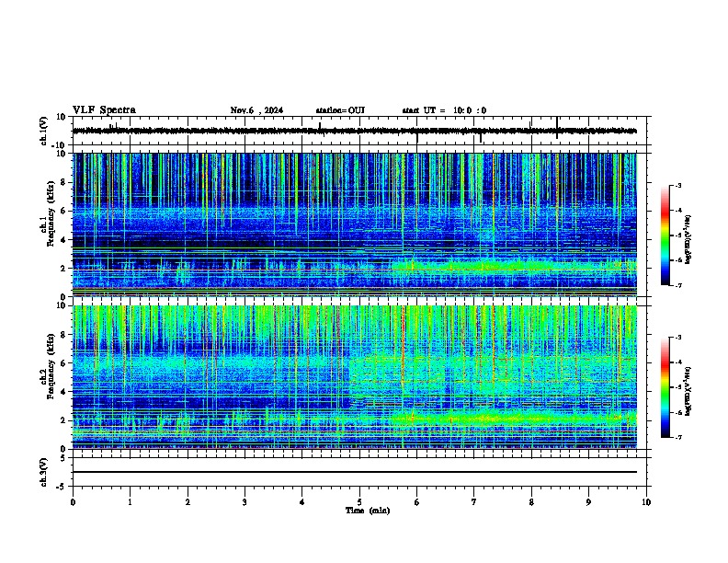Screen dimensions: 728x563
Task: Click the "start UT = 10:0 :0" text
Action: pos(444,110)
